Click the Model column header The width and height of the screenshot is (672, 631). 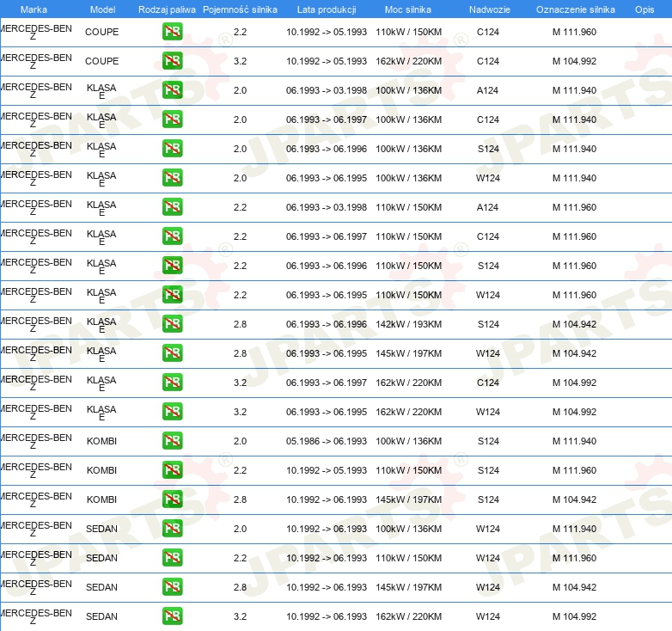(102, 9)
